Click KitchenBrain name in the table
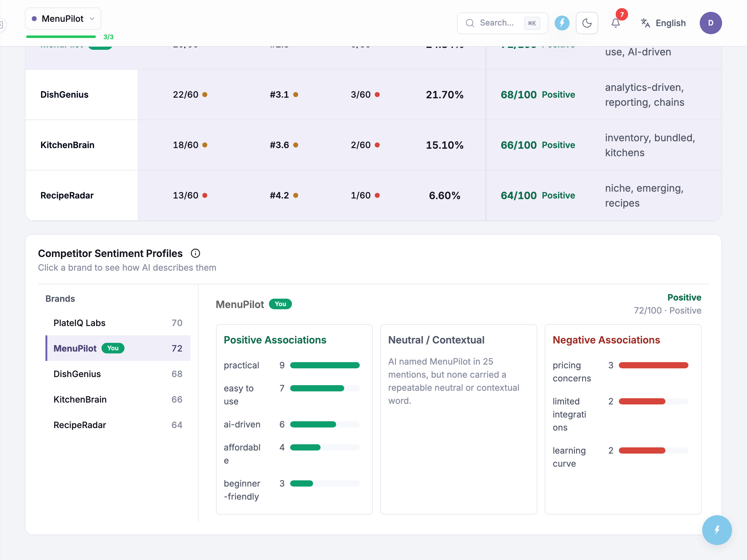The width and height of the screenshot is (747, 560). (x=67, y=145)
